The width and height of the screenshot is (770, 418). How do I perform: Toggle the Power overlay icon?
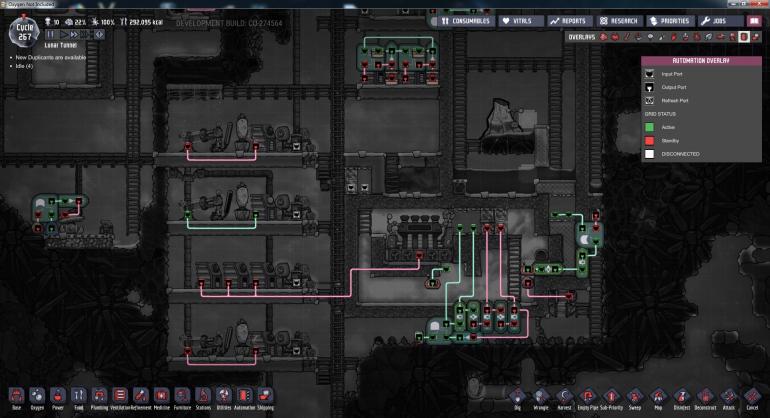tap(615, 37)
